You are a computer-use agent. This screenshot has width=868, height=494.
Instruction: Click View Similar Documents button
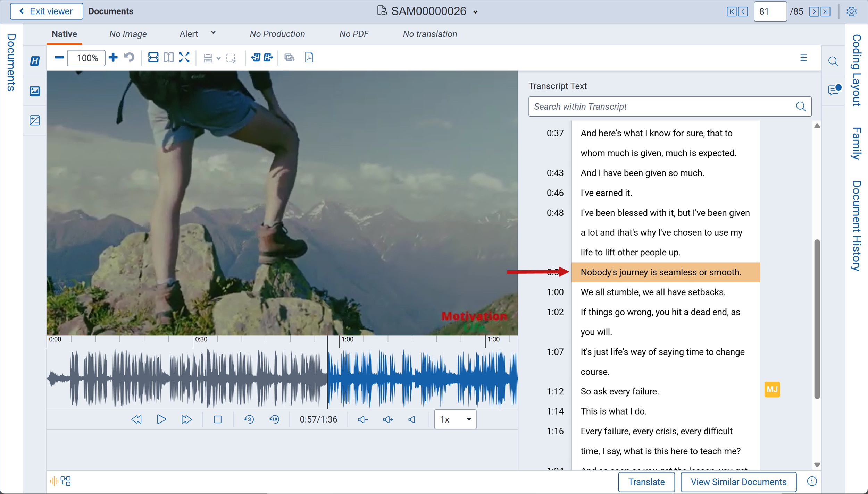[x=738, y=482]
